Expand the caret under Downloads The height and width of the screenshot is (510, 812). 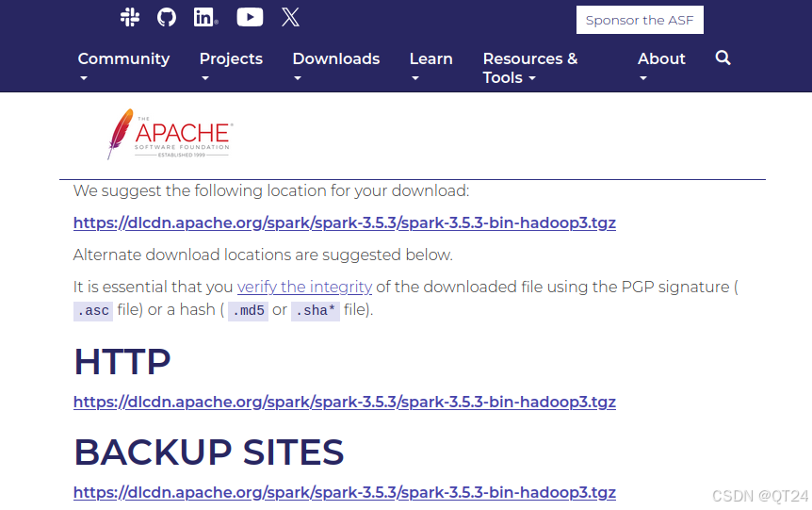click(298, 78)
